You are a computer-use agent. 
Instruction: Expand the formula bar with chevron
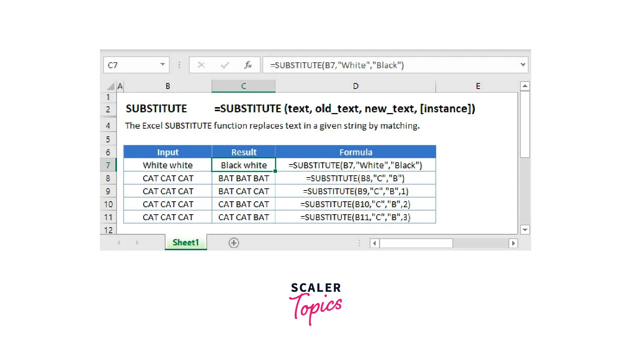[x=523, y=65]
